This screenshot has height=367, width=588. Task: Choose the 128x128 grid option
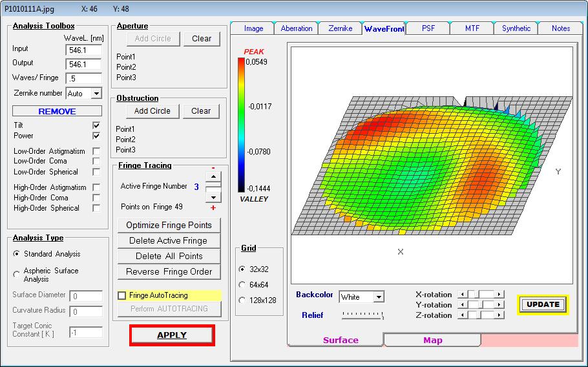click(242, 300)
